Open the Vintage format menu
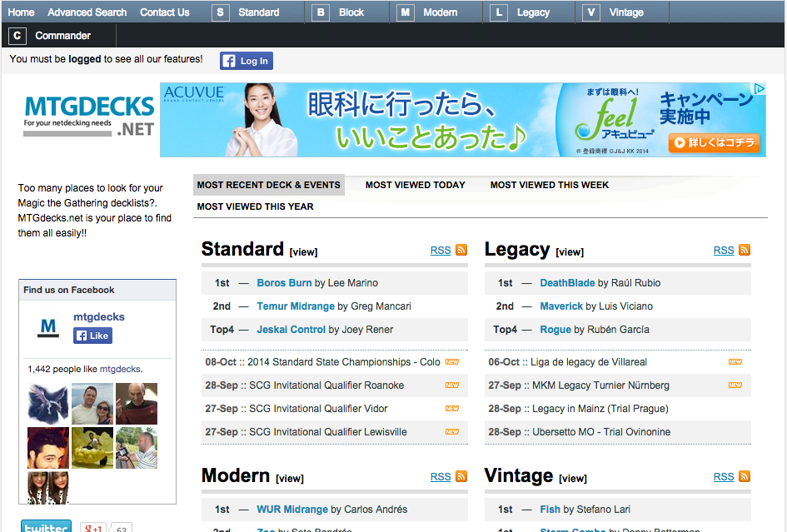Image resolution: width=787 pixels, height=532 pixels. click(626, 12)
